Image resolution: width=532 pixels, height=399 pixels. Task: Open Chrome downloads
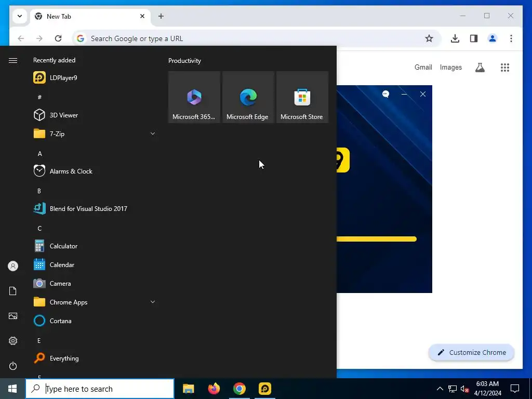pos(455,38)
